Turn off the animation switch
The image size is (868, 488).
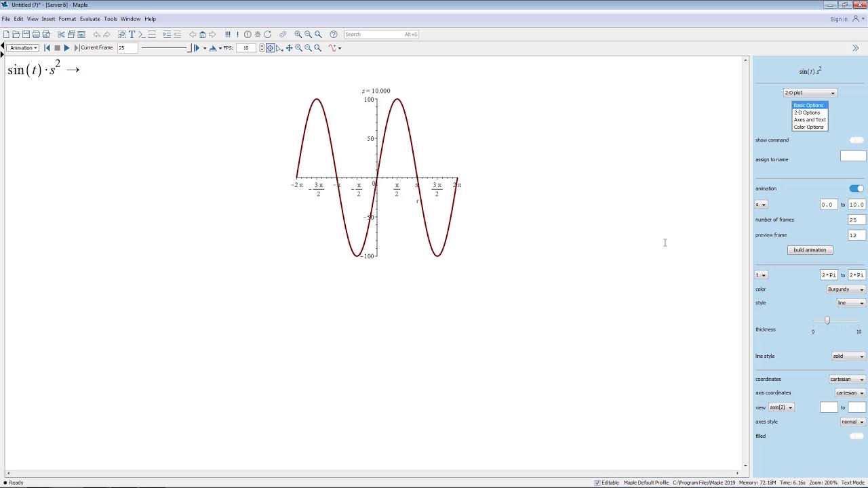(x=856, y=188)
